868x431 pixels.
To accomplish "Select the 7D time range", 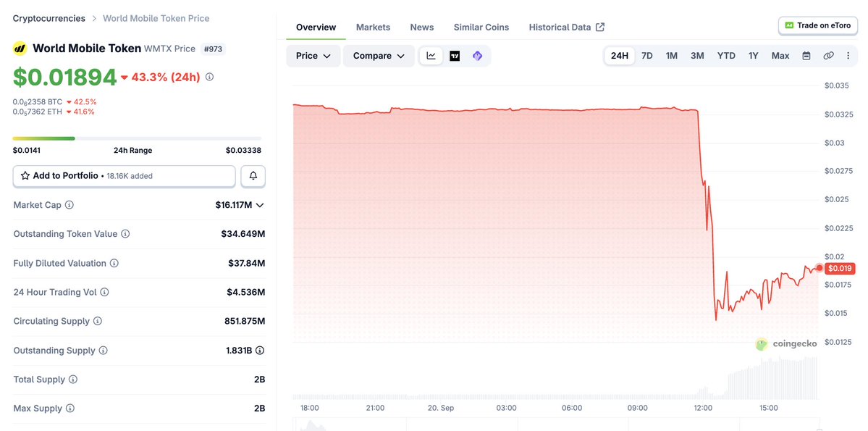I will pos(646,55).
